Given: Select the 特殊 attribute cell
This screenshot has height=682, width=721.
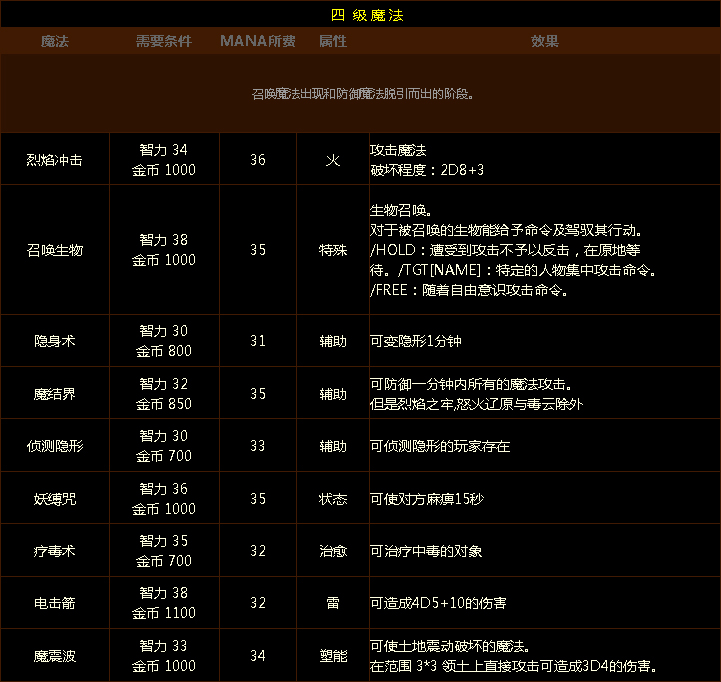Looking at the screenshot, I should click(333, 250).
